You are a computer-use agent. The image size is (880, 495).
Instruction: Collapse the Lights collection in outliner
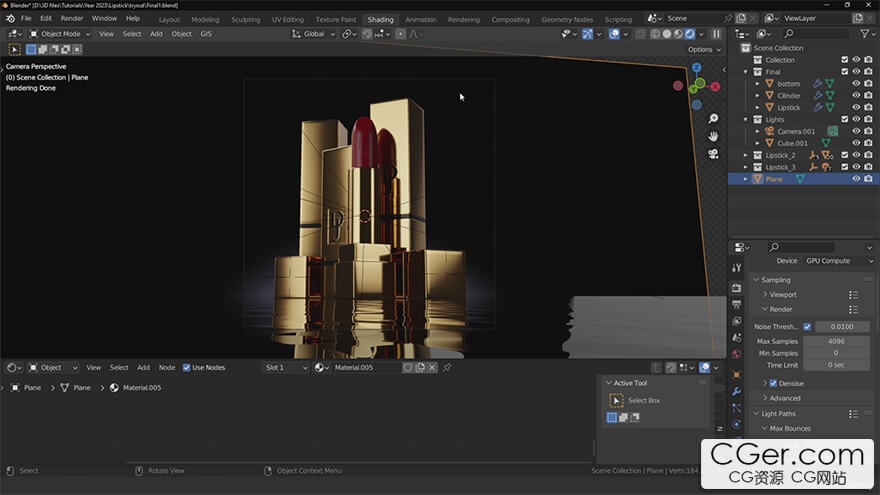[746, 120]
